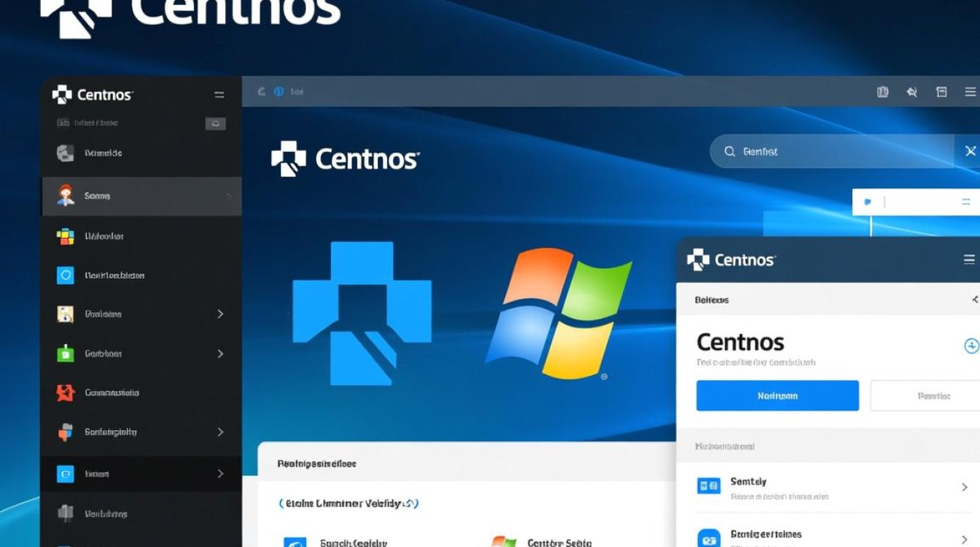Expand the chevron on the yellow document row
This screenshot has height=547, width=980.
220,314
